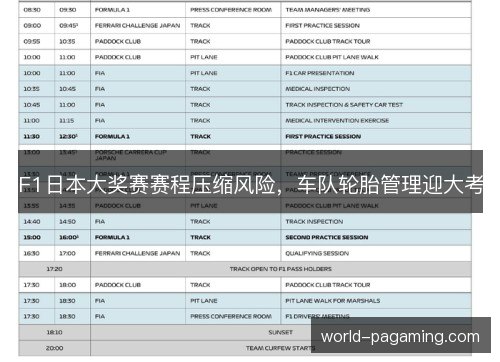The image size is (500, 362).
Task: Select PRESS CONFERENCE ROOM in the 17:30 FIA row
Action: (231, 316)
